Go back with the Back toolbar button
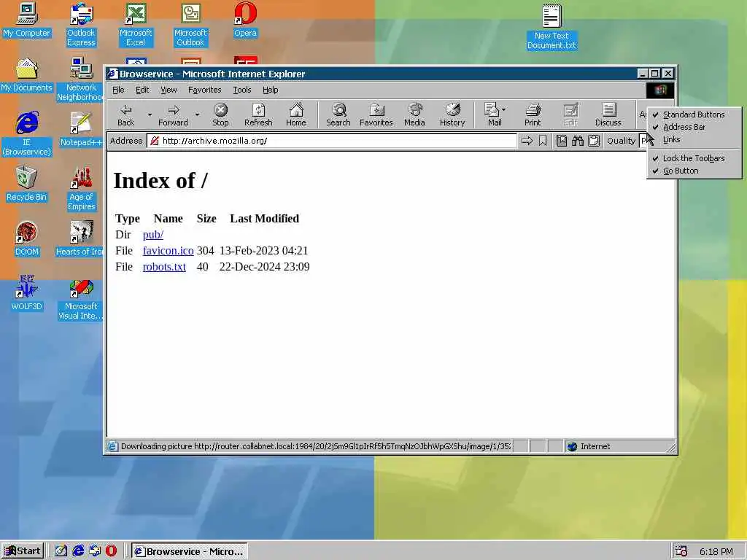Image resolution: width=747 pixels, height=560 pixels. click(125, 114)
